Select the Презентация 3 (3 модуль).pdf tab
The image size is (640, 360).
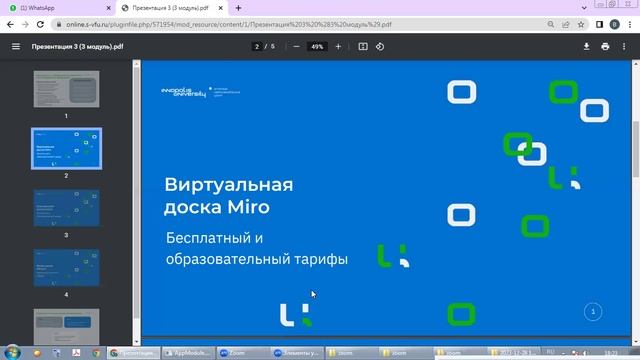click(171, 8)
